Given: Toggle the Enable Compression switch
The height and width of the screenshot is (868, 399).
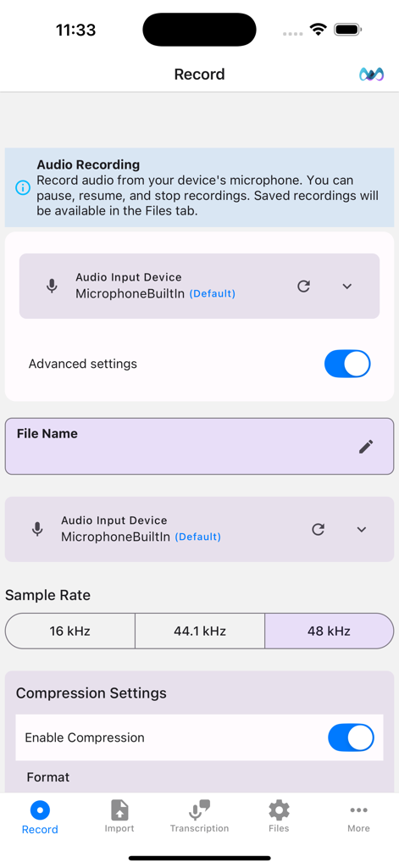Looking at the screenshot, I should coord(351,737).
